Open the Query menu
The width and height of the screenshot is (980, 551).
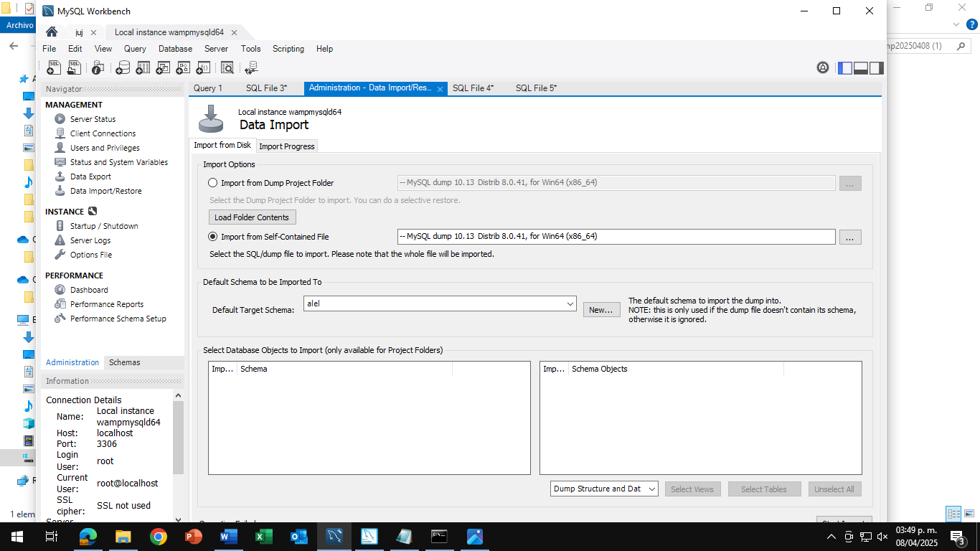point(135,49)
